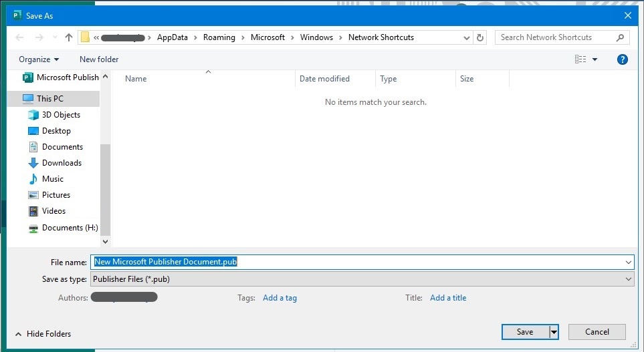Navigate to Microsoft in the path
The width and height of the screenshot is (644, 352).
coord(267,37)
